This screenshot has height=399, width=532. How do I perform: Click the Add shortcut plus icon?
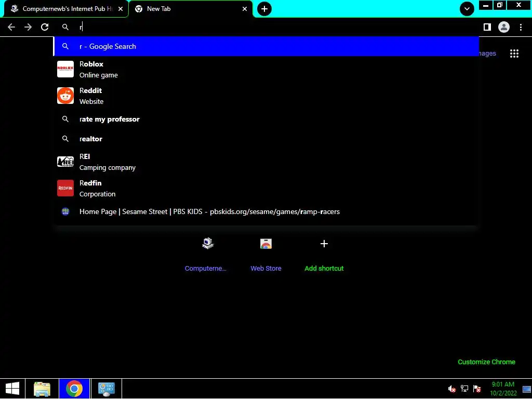click(x=324, y=244)
